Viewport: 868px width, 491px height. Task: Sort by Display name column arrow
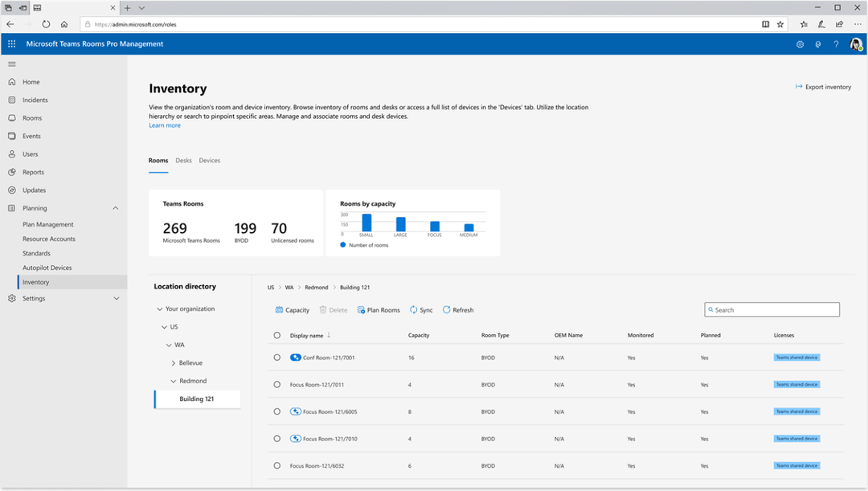tap(329, 335)
